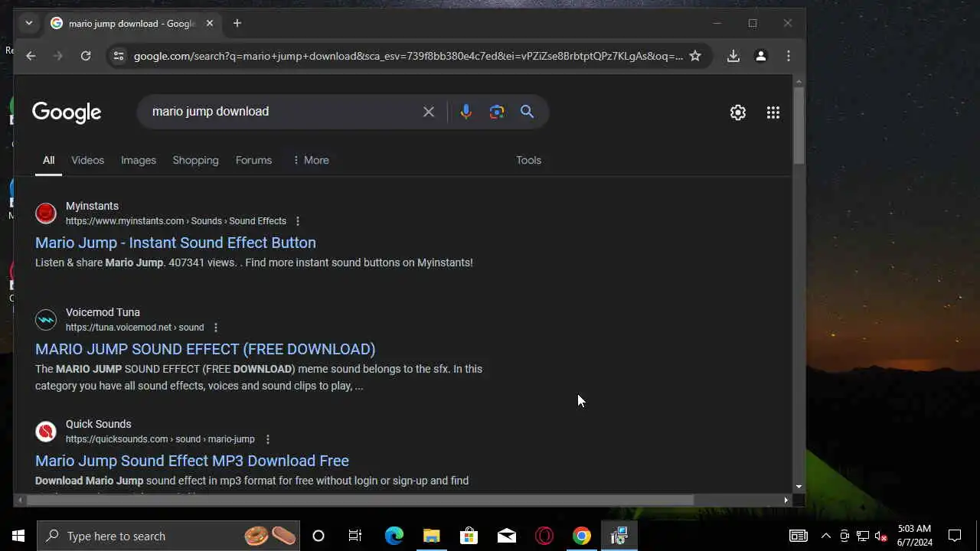The height and width of the screenshot is (551, 980).
Task: Open the notification center icon
Action: point(955,536)
